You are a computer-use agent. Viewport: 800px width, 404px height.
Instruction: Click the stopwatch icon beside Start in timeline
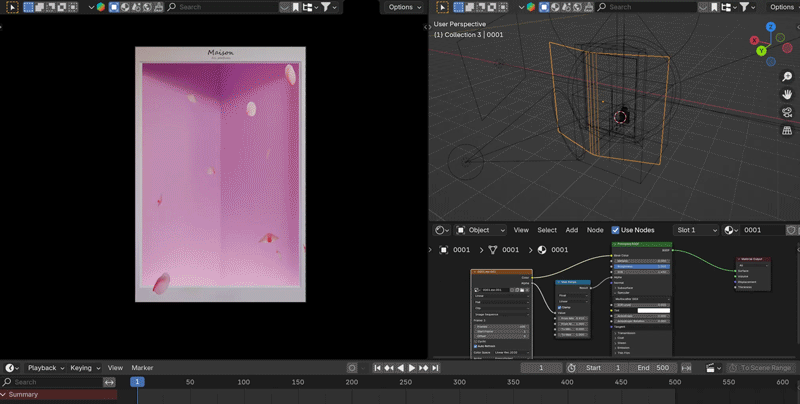[571, 368]
